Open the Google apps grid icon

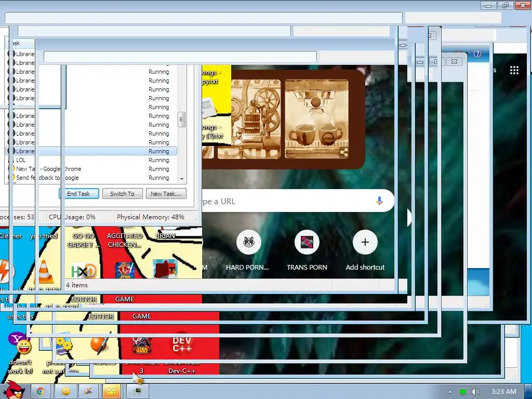pyautogui.click(x=514, y=70)
